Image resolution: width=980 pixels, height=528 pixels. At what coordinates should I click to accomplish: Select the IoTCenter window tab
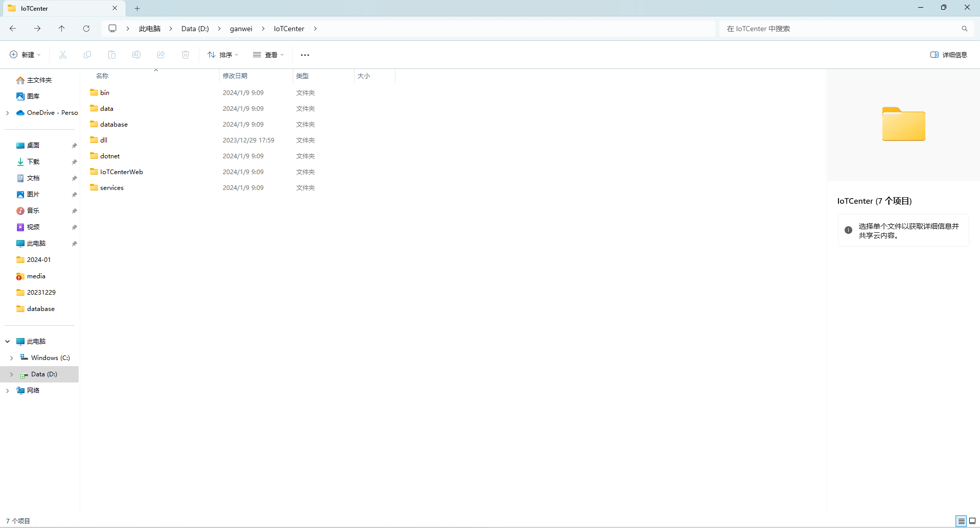click(x=56, y=8)
